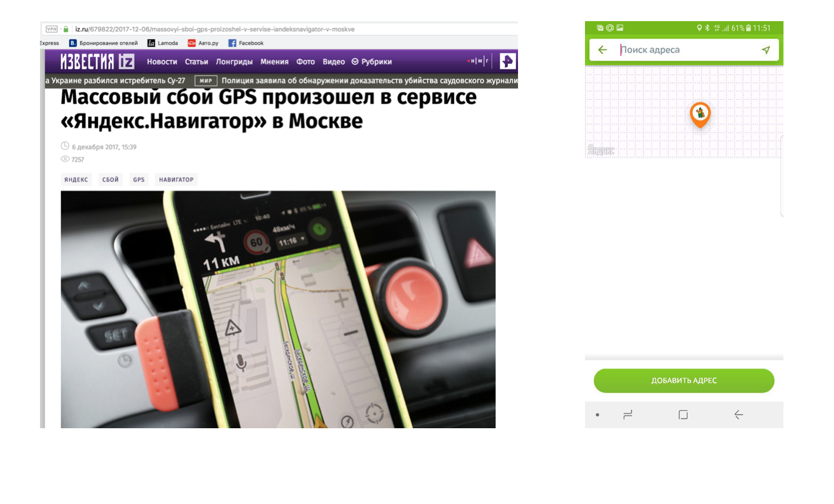The width and height of the screenshot is (834, 504).
Task: Tap the location icon in phone status bar
Action: coord(699,28)
